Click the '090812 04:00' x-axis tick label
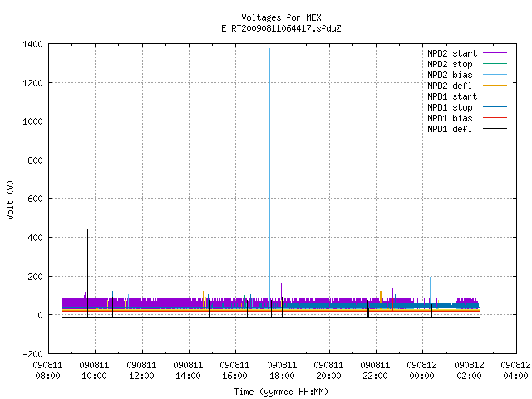This screenshot has width=532, height=399. (515, 371)
